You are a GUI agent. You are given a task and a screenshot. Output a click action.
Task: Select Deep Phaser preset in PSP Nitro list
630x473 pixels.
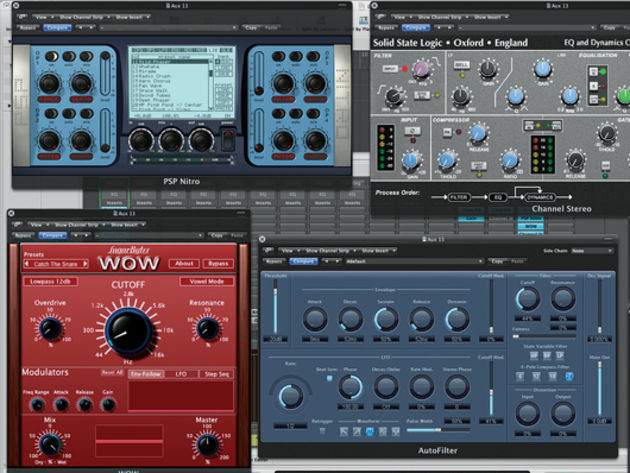coord(152,100)
